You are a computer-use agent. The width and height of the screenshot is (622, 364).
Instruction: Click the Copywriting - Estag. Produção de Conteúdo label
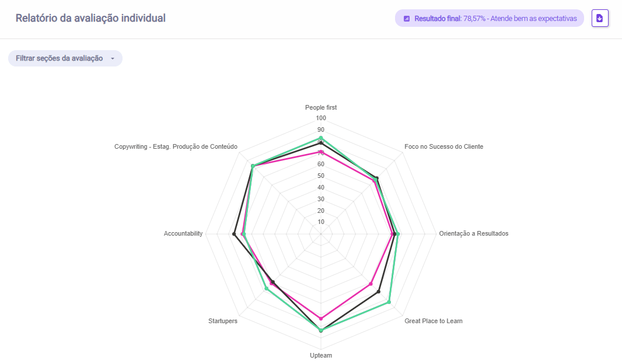tap(176, 146)
